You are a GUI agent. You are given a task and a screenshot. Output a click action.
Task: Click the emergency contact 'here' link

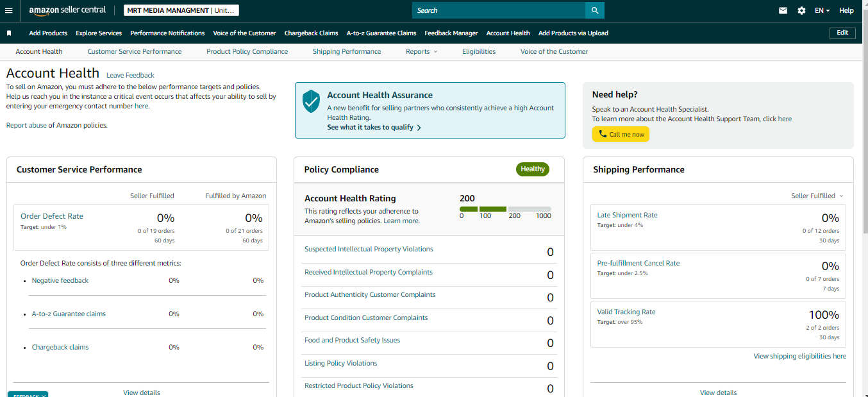click(x=141, y=106)
